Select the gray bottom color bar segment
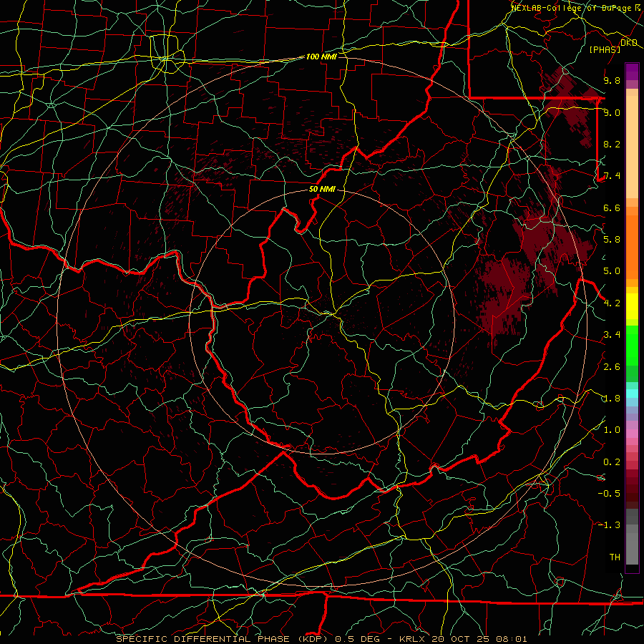644x644 pixels. coord(632,548)
